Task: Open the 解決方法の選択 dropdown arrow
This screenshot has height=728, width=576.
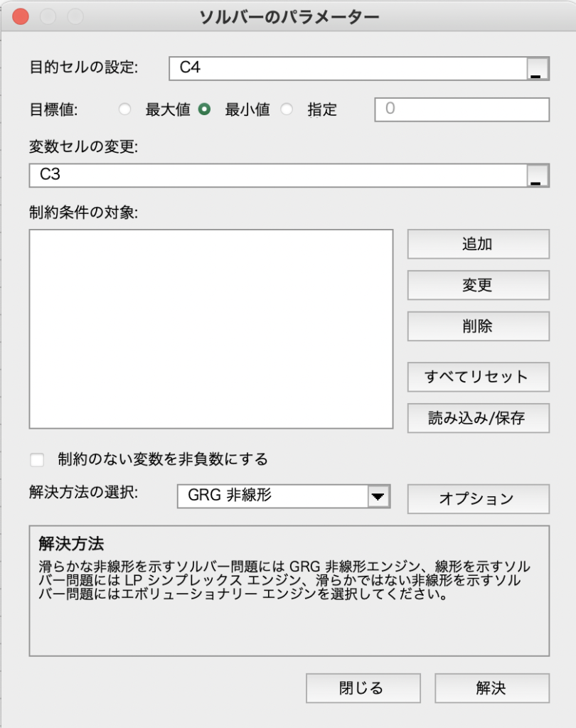Action: point(378,496)
